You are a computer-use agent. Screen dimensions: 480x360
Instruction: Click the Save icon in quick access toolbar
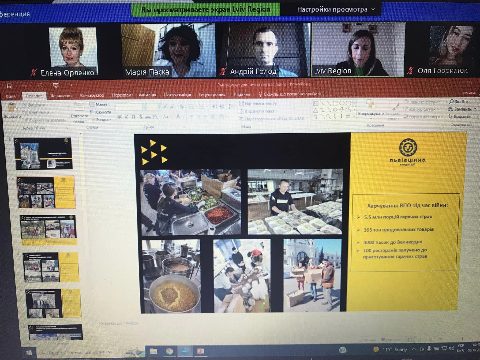coord(9,86)
